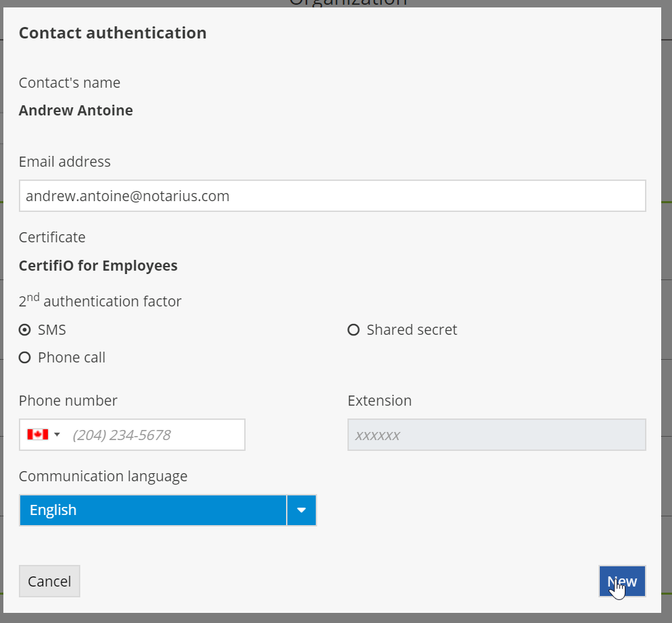The width and height of the screenshot is (672, 623).
Task: Click the CertifiO for Employees text
Action: [x=98, y=266]
